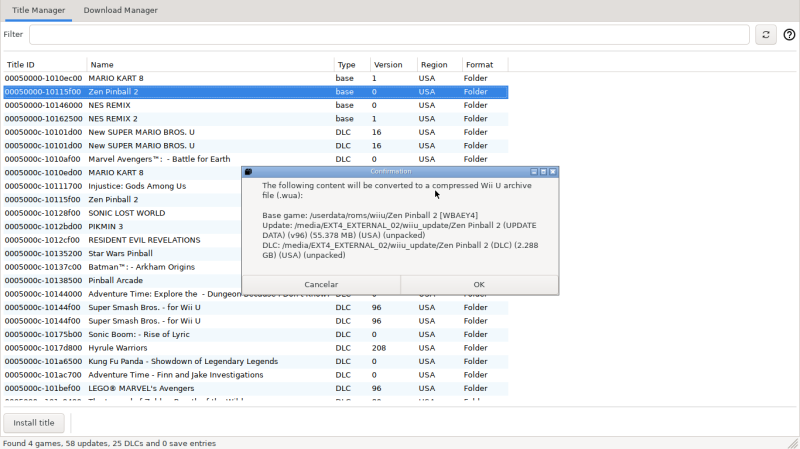The width and height of the screenshot is (800, 449).
Task: Open the help question mark icon
Action: click(789, 35)
